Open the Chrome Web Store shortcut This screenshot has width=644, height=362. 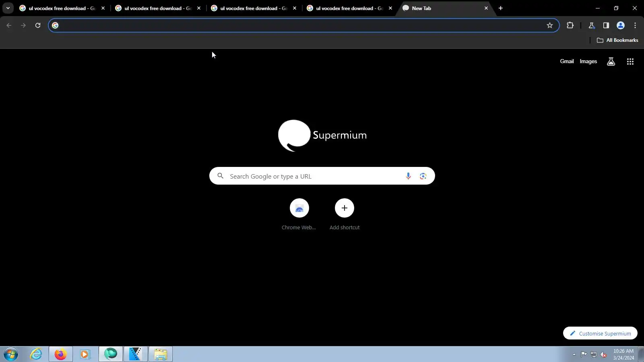(299, 214)
